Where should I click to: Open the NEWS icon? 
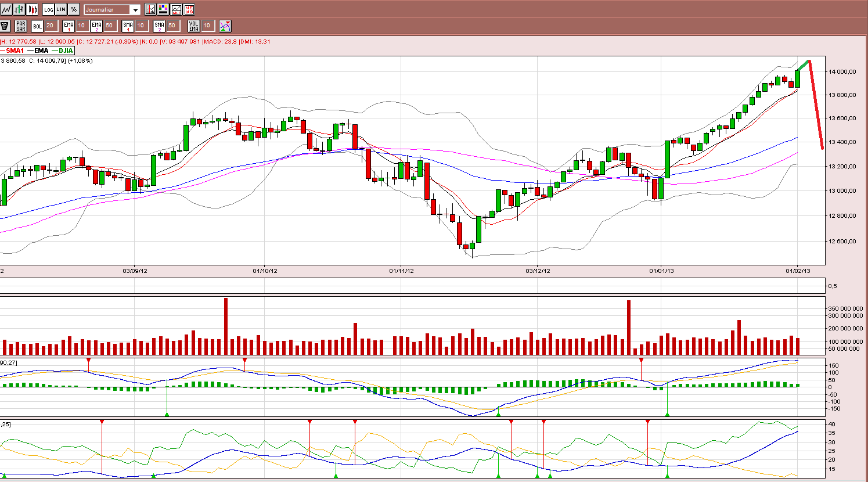click(x=189, y=9)
